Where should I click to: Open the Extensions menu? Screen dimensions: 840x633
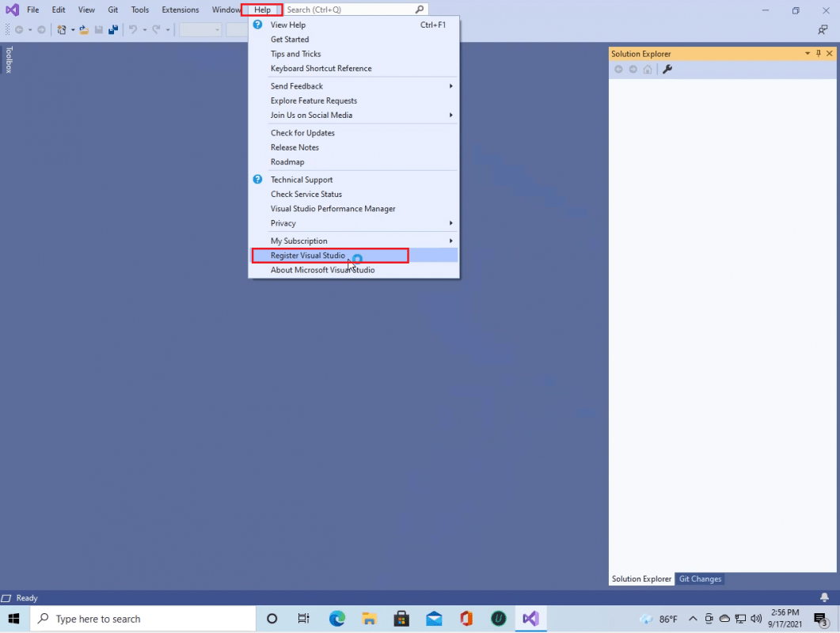[180, 9]
